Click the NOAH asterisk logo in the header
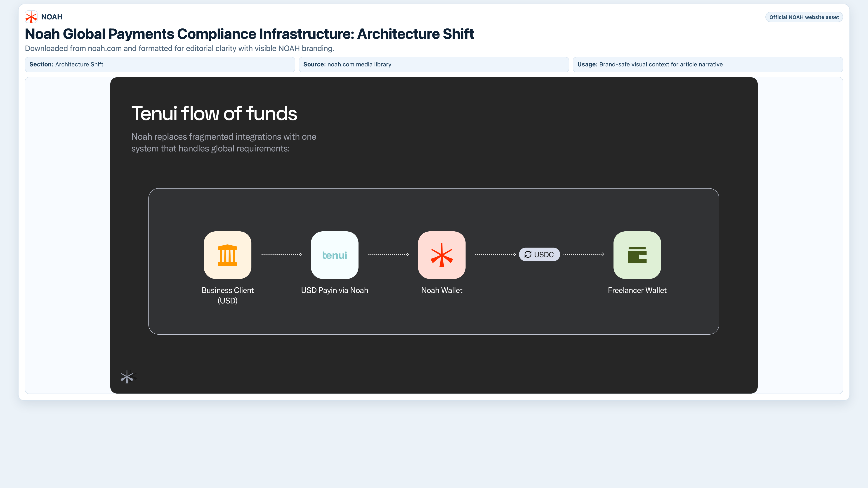Viewport: 868px width, 488px height. pos(31,16)
